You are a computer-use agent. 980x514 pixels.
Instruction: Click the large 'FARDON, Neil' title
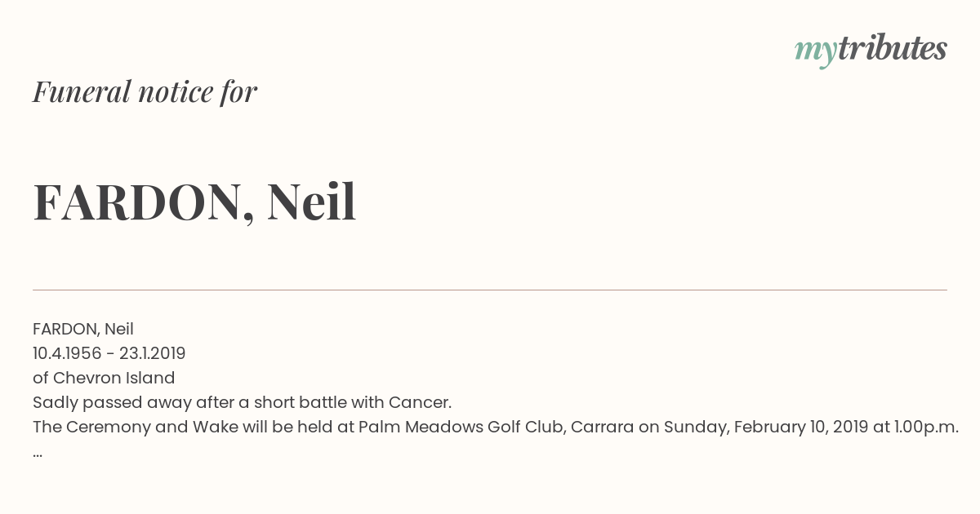194,202
